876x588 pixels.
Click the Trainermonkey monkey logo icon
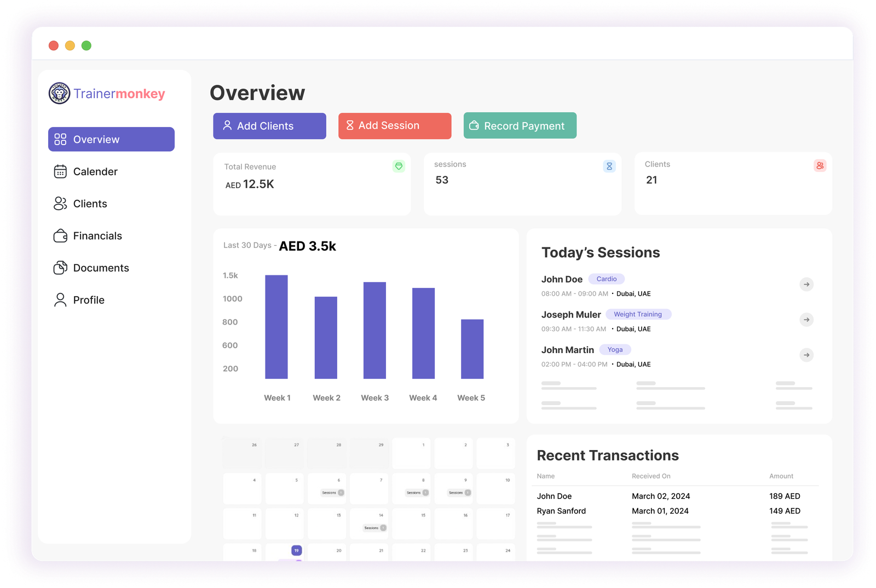tap(59, 93)
